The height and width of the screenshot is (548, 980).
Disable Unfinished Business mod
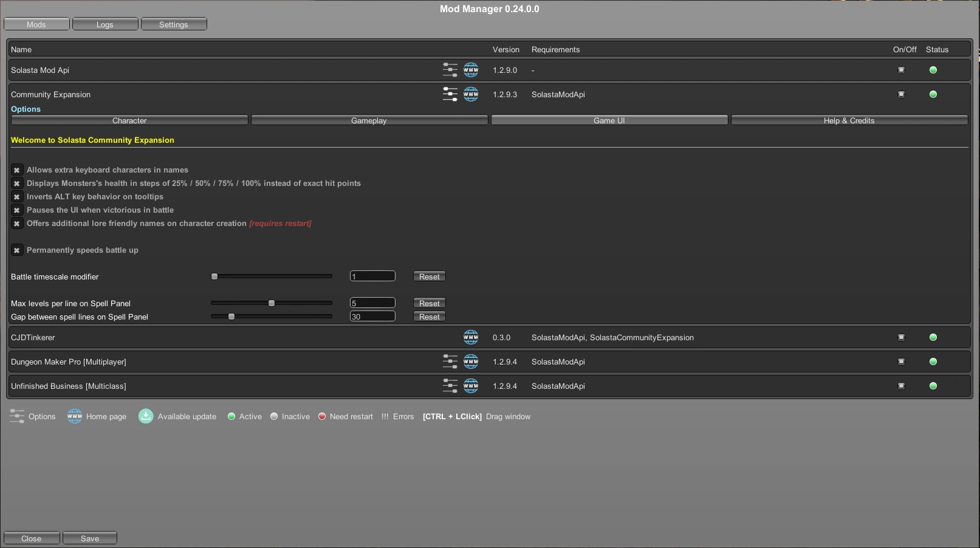coord(901,386)
